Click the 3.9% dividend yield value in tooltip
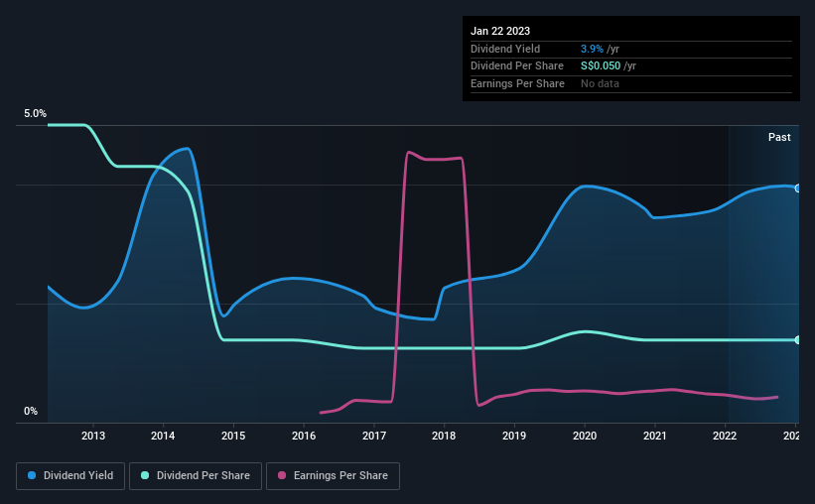The image size is (815, 504). coord(592,49)
